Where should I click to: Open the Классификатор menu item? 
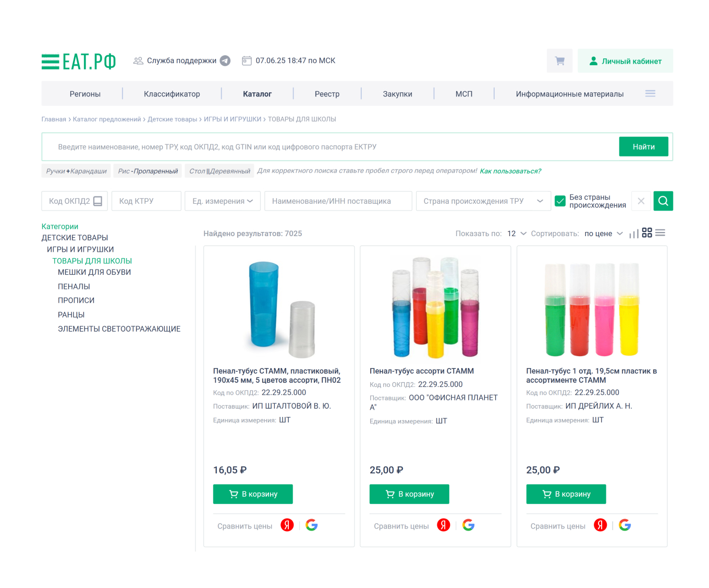point(172,94)
